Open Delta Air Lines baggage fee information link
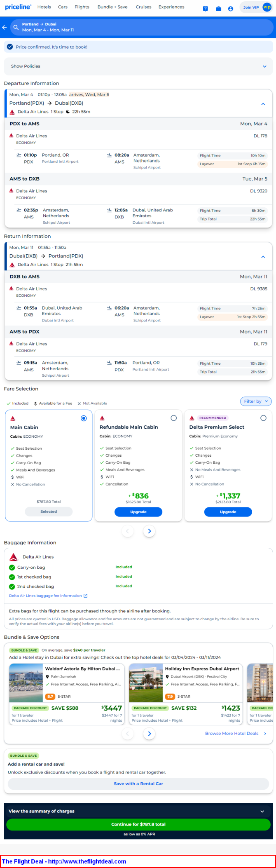The image size is (276, 868). coord(45,596)
